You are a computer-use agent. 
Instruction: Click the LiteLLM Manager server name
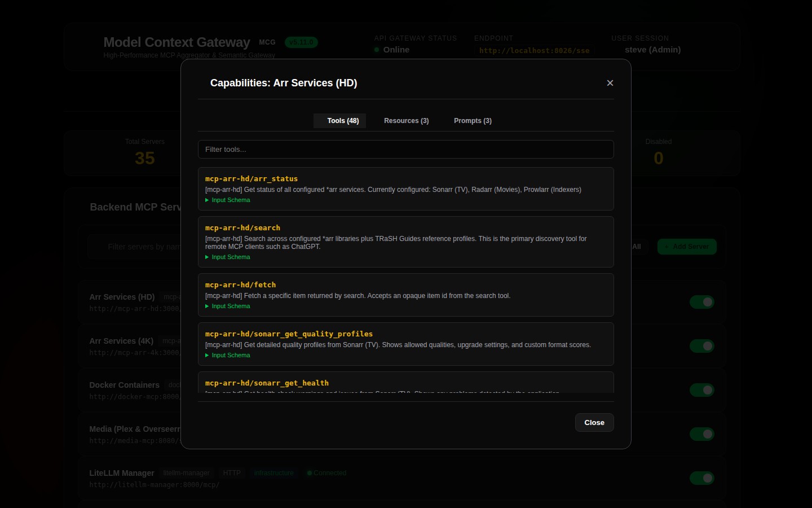click(x=122, y=473)
